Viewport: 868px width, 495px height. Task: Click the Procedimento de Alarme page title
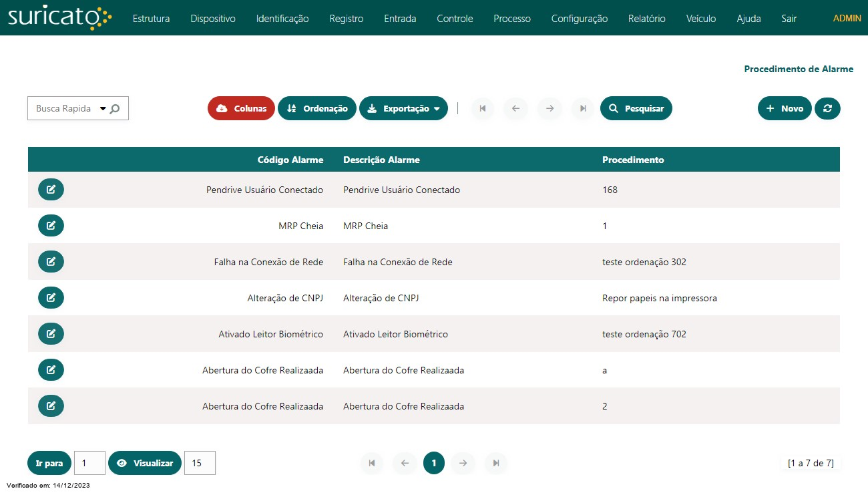[799, 69]
